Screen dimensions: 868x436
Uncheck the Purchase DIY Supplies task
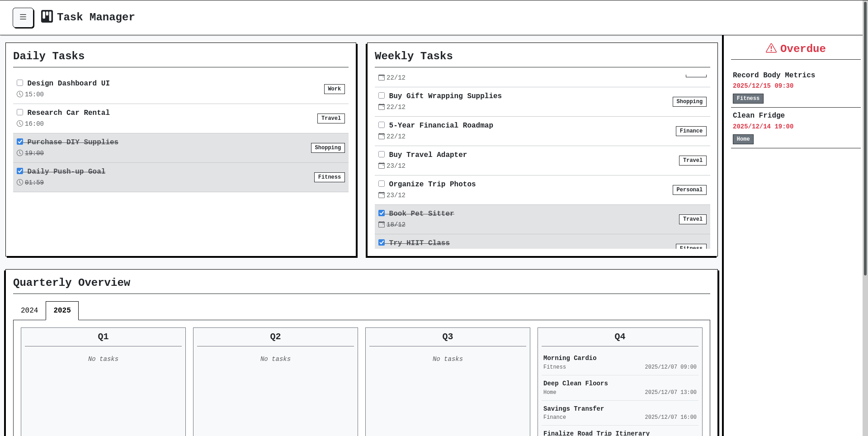tap(19, 142)
